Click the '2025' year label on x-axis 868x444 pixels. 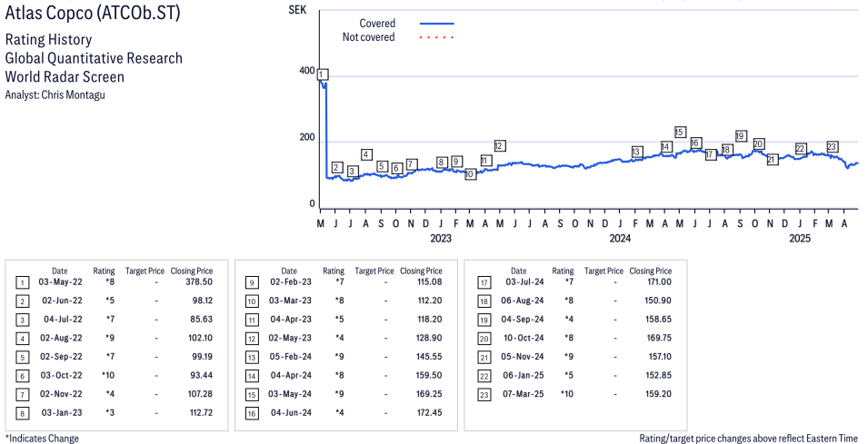(799, 238)
